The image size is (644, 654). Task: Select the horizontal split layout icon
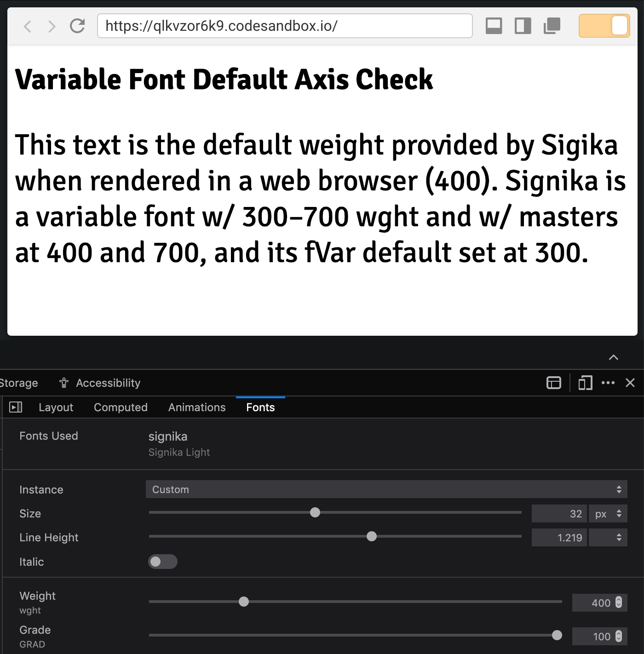click(x=494, y=26)
